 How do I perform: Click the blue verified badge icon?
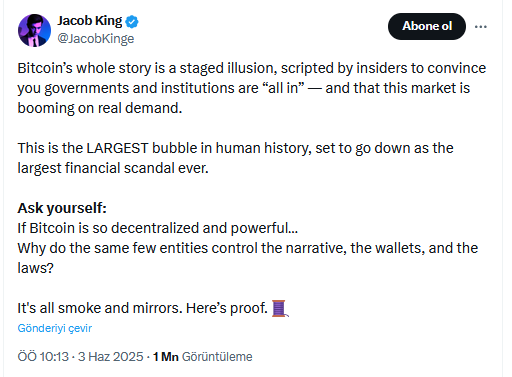point(132,22)
